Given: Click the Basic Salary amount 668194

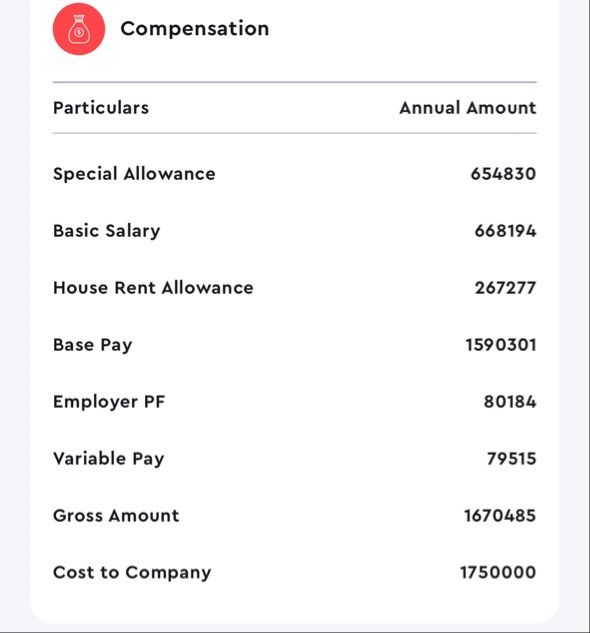Looking at the screenshot, I should click(x=505, y=231).
